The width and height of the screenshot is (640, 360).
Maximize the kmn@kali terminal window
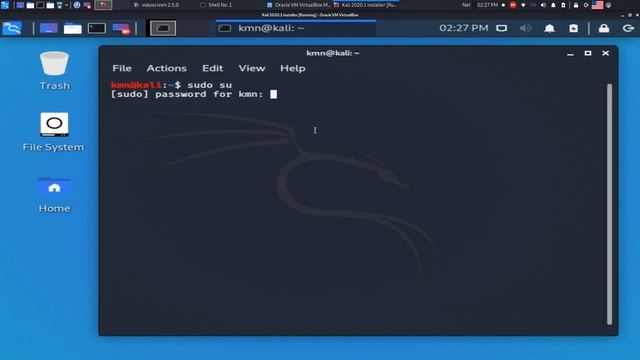(588, 53)
